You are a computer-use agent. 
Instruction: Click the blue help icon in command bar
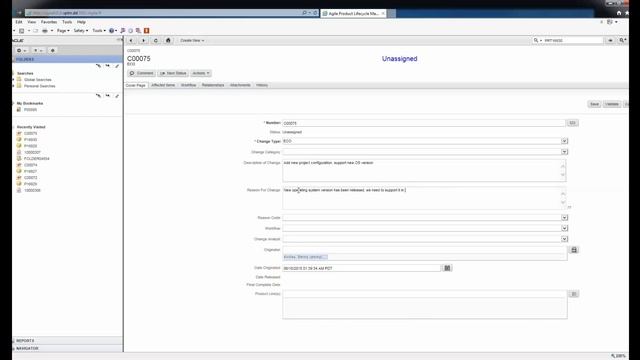point(111,31)
